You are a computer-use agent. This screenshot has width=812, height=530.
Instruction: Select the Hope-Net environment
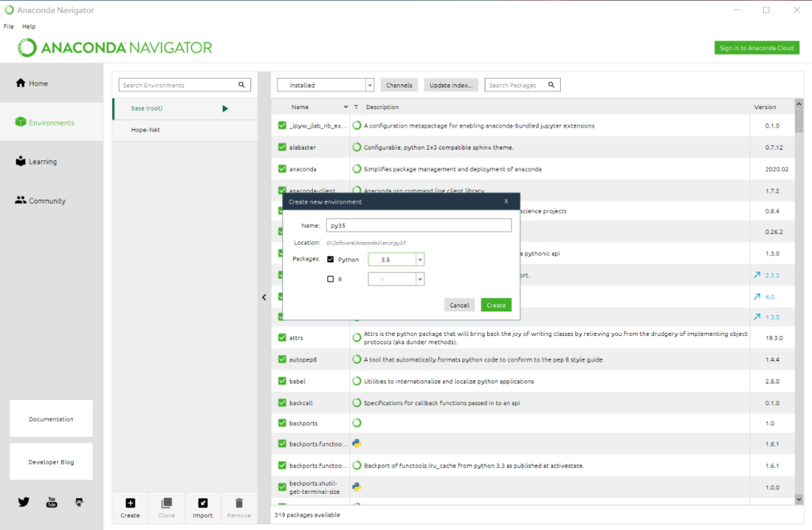coord(185,130)
